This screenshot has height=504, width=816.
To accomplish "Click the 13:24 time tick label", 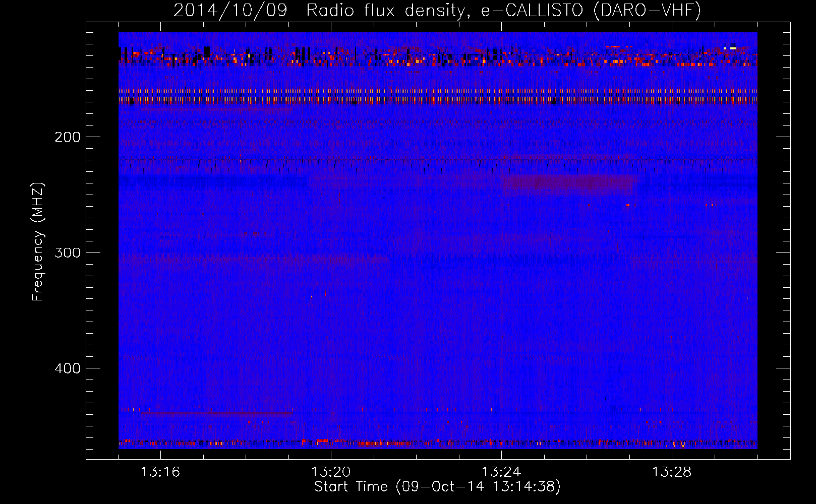I will (x=501, y=472).
